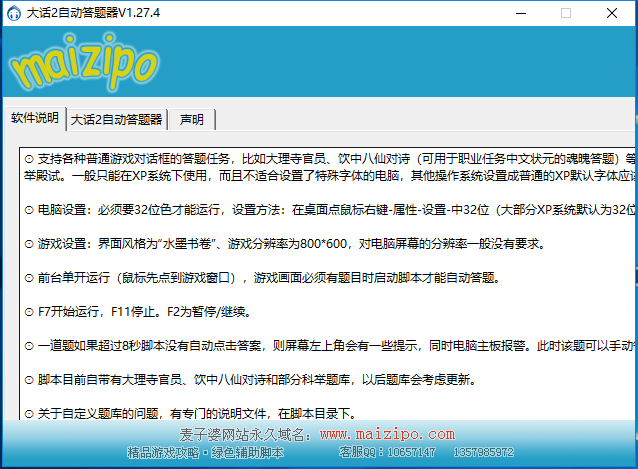Click the maizipo logo banner
Image resolution: width=638 pixels, height=469 pixels.
coord(83,62)
